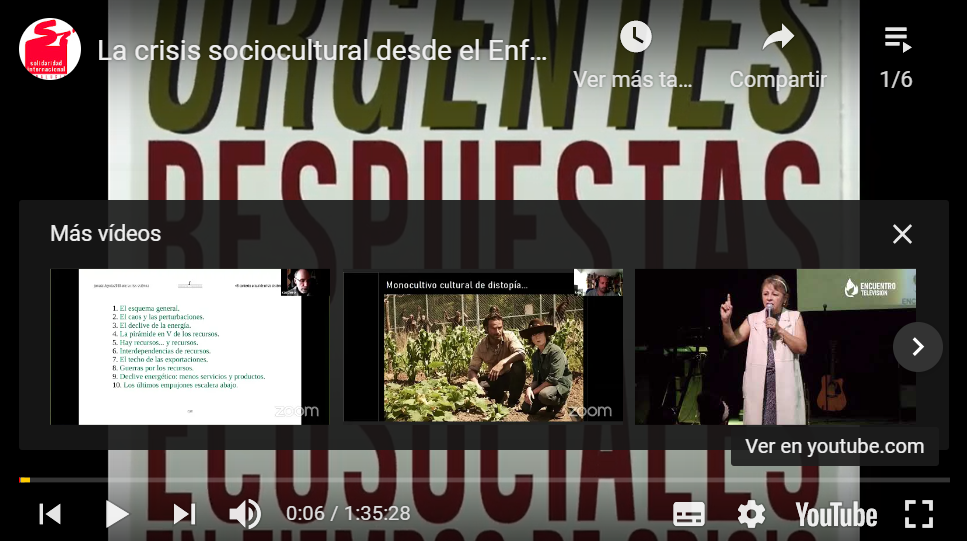968x541 pixels.
Task: Click the Watch Later clock icon
Action: (x=635, y=38)
